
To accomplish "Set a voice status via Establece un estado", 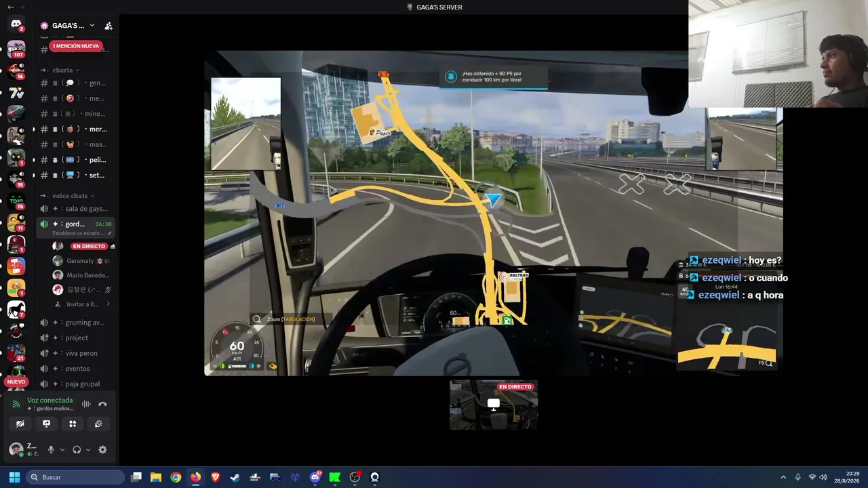I will [82, 233].
